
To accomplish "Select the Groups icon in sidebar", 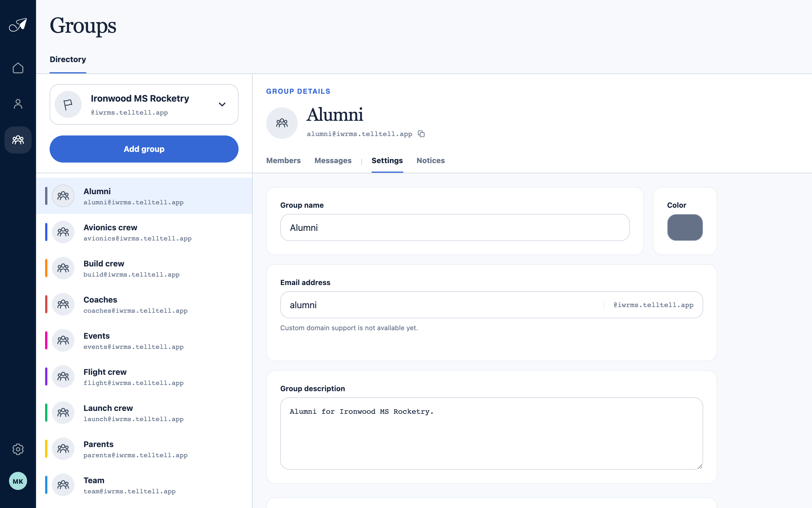I will tap(18, 140).
